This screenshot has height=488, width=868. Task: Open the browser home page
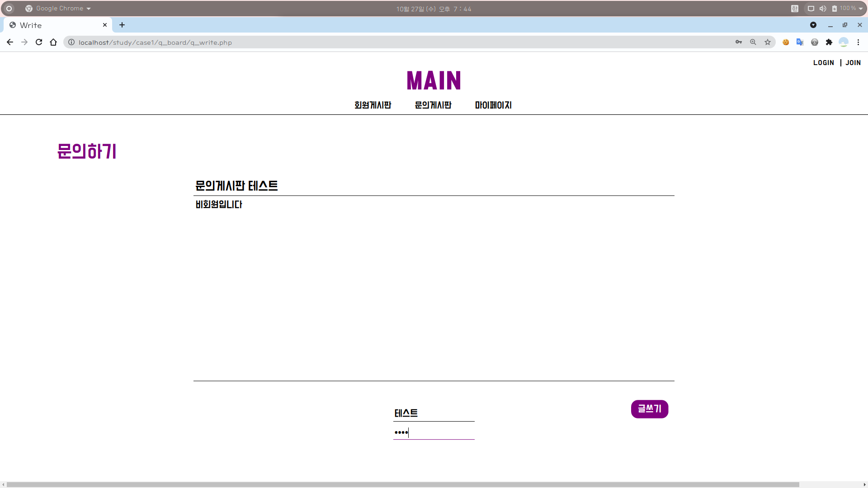tap(53, 42)
